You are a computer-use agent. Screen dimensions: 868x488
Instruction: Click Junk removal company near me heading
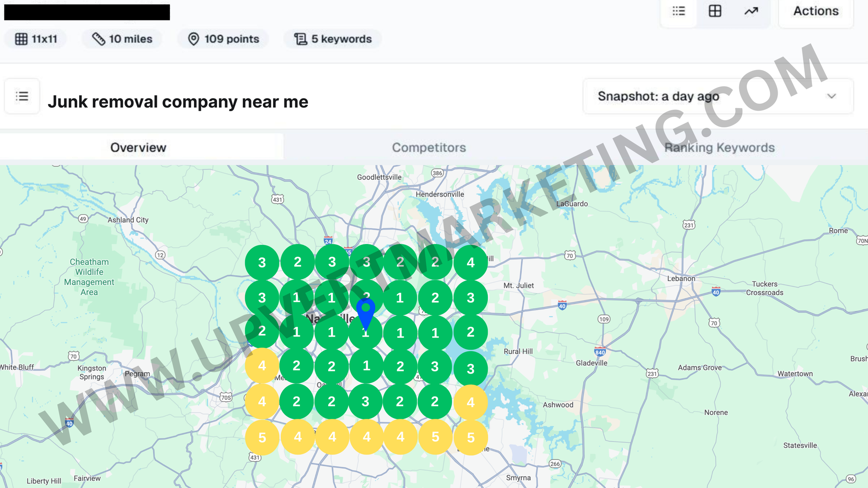pos(178,102)
